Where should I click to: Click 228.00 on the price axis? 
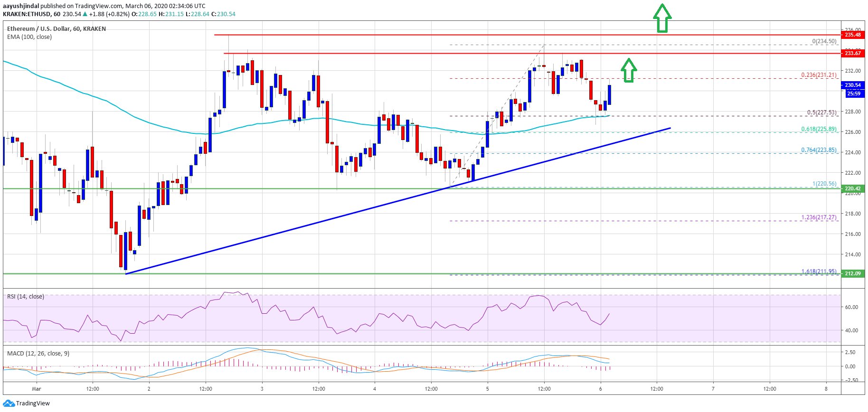coord(853,112)
